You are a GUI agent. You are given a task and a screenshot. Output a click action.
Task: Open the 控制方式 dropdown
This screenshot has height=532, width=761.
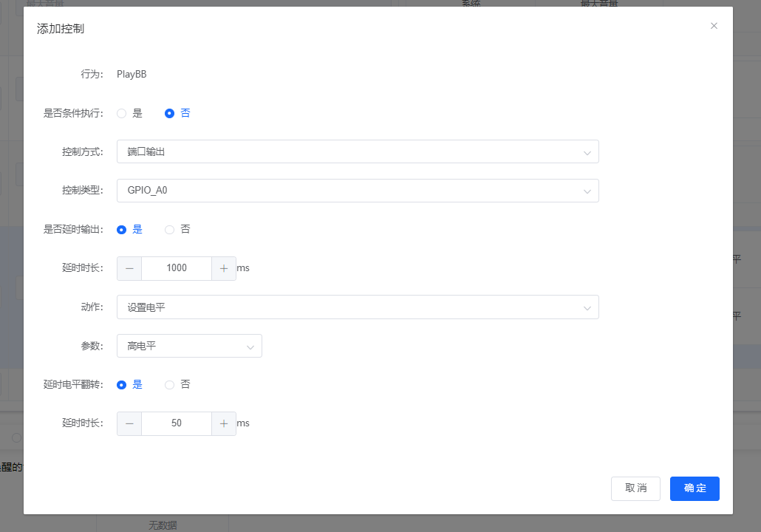[x=357, y=151]
